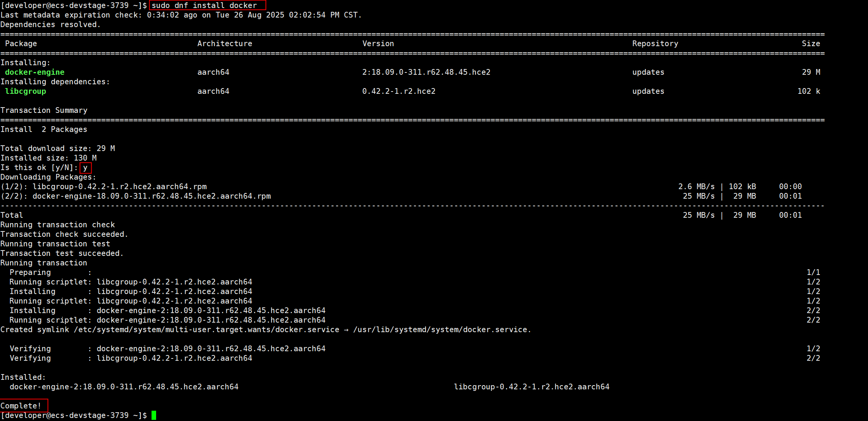The height and width of the screenshot is (421, 868).
Task: Click 'Install 2 Packages' summary text
Action: (44, 129)
